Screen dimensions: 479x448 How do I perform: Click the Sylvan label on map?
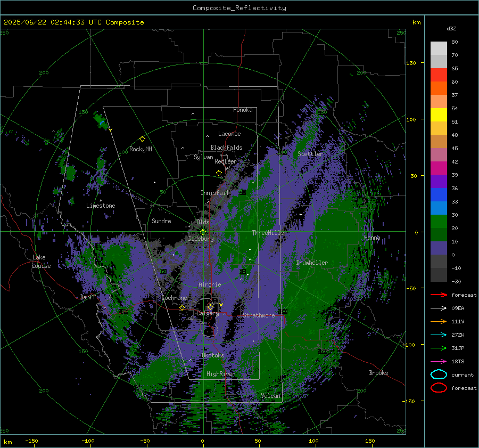coord(203,157)
